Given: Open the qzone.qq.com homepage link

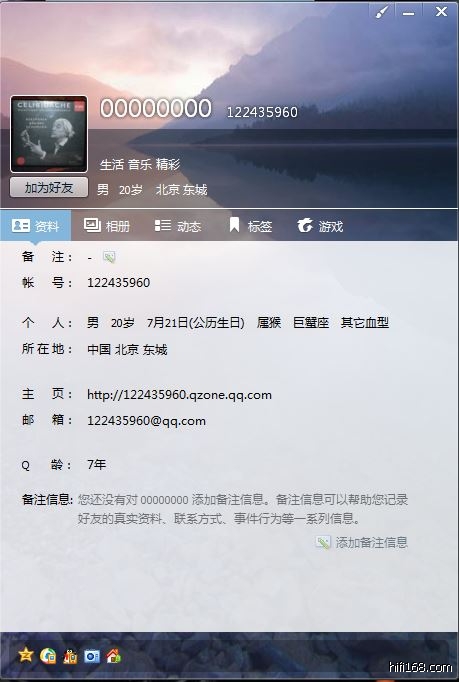Looking at the screenshot, I should [179, 395].
